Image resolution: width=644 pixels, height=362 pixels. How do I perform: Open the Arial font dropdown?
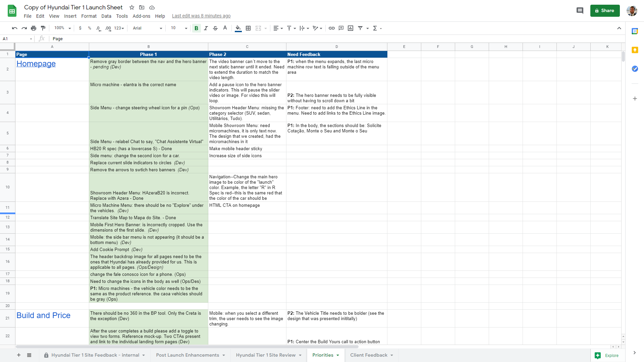tap(148, 28)
